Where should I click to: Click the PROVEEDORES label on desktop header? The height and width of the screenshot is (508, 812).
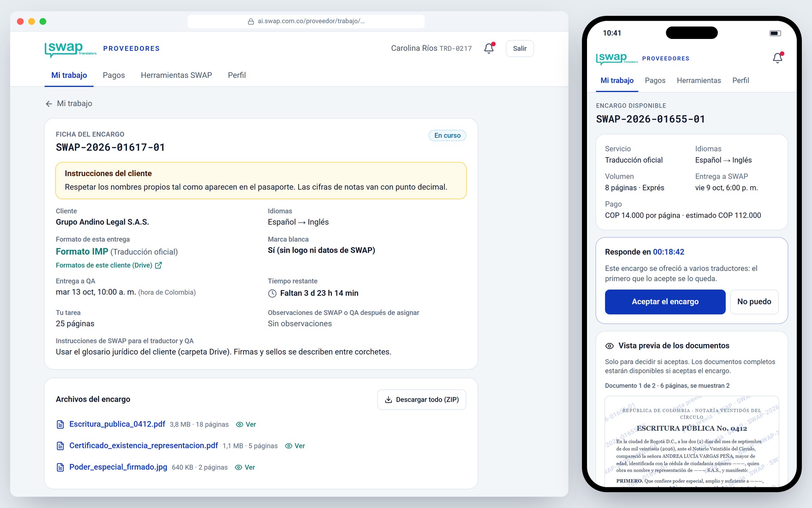pyautogui.click(x=131, y=48)
